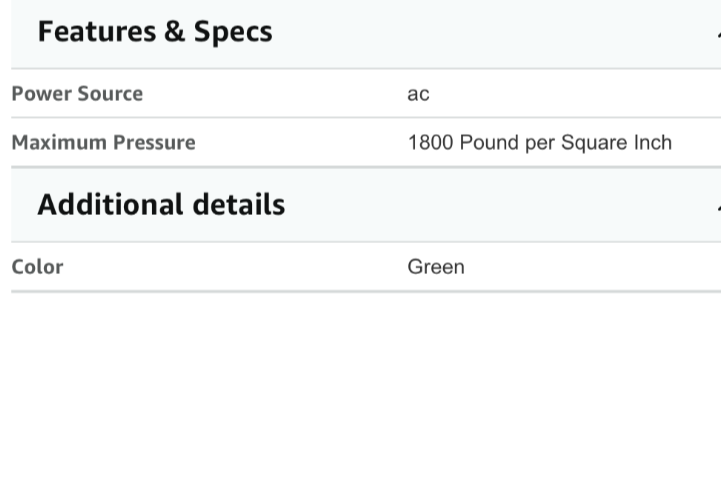Click the words 'Square Inch'
Image resolution: width=721 pixels, height=500 pixels.
[617, 143]
